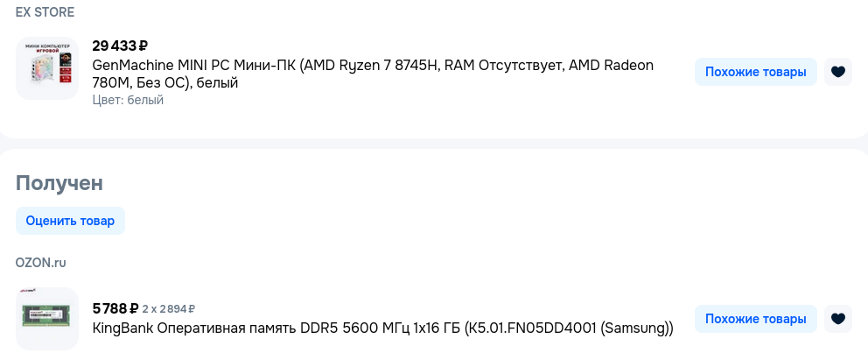Show similar items for GenMachine mini PC
The width and height of the screenshot is (868, 353).
pyautogui.click(x=756, y=72)
